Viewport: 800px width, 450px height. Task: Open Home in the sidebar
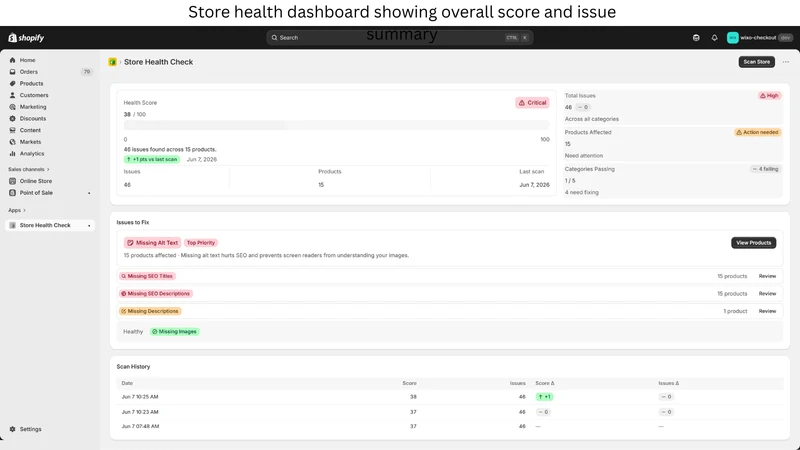28,60
